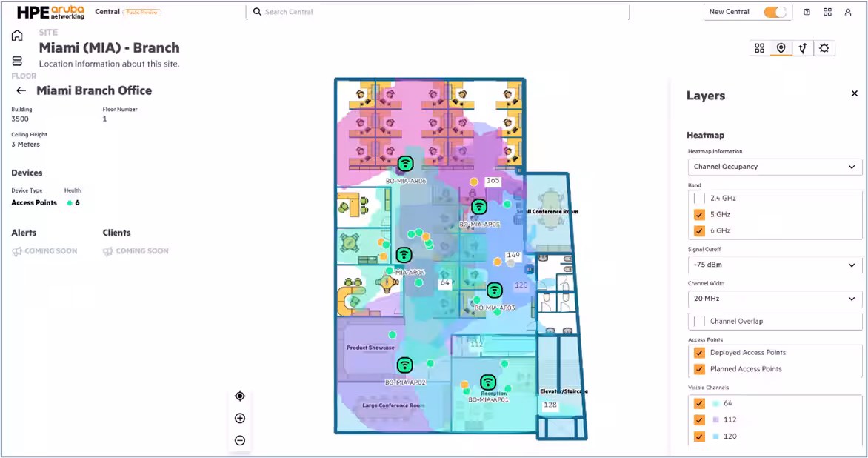Open the user profile icon
This screenshot has width=868, height=458.
[847, 12]
